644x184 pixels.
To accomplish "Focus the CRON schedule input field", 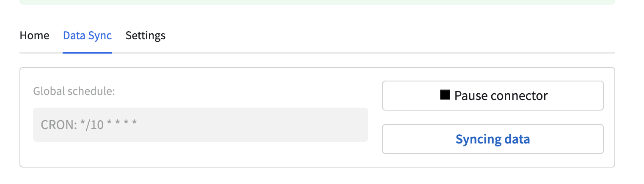I will click(x=200, y=125).
